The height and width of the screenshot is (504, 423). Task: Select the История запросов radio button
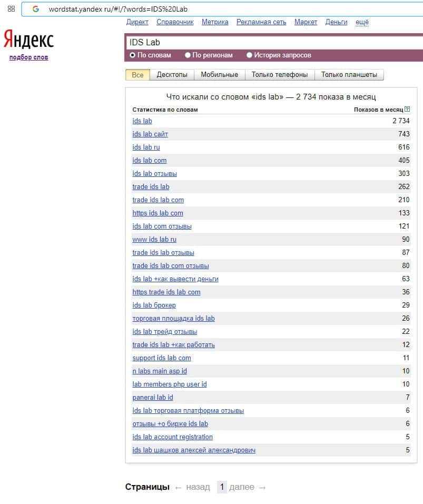click(x=249, y=55)
